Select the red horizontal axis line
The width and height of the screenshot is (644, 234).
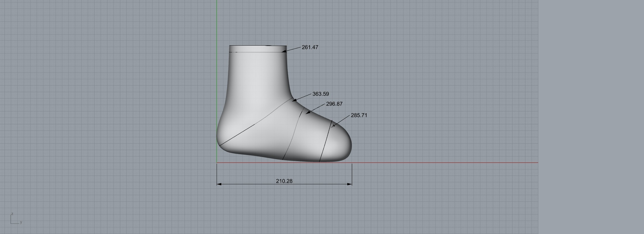coord(439,163)
